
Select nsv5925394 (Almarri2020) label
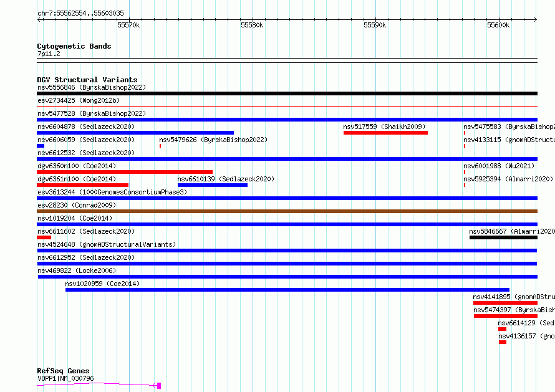[x=508, y=179]
